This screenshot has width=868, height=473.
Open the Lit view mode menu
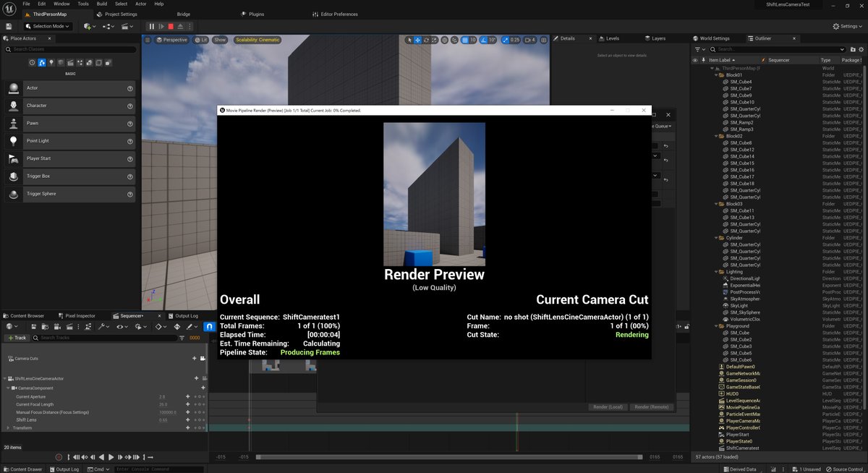200,40
